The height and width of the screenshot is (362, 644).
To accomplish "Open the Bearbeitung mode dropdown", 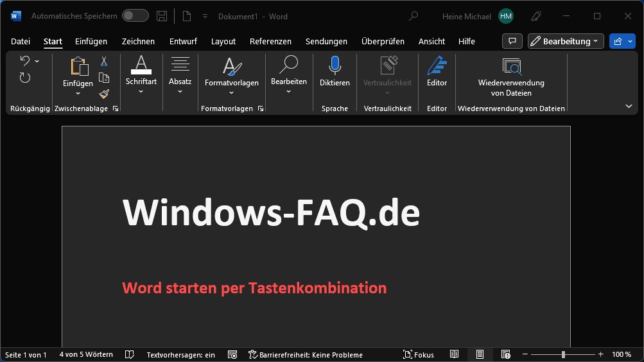I will (566, 41).
